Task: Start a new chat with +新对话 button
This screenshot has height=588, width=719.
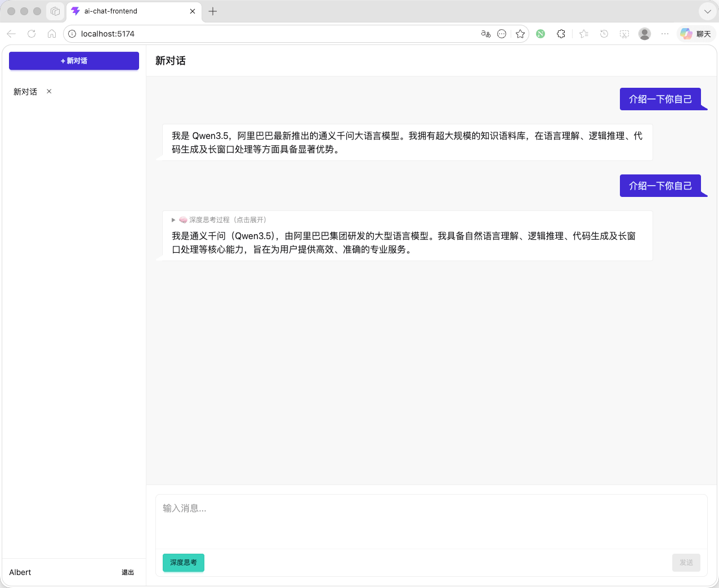Action: tap(74, 61)
